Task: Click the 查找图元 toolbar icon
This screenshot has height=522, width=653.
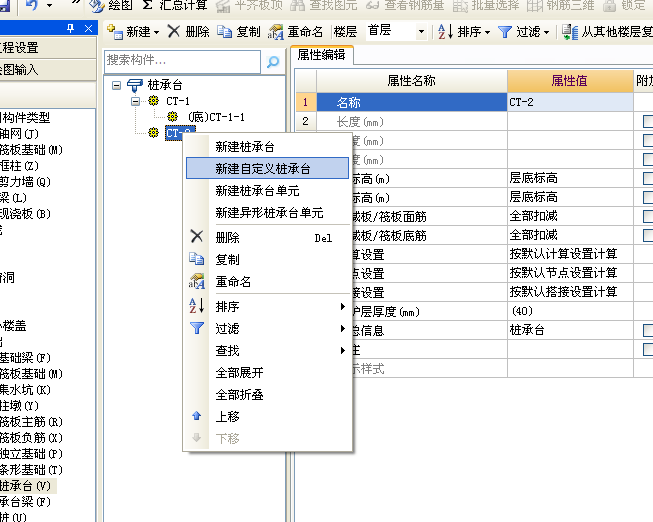Action: (x=297, y=5)
